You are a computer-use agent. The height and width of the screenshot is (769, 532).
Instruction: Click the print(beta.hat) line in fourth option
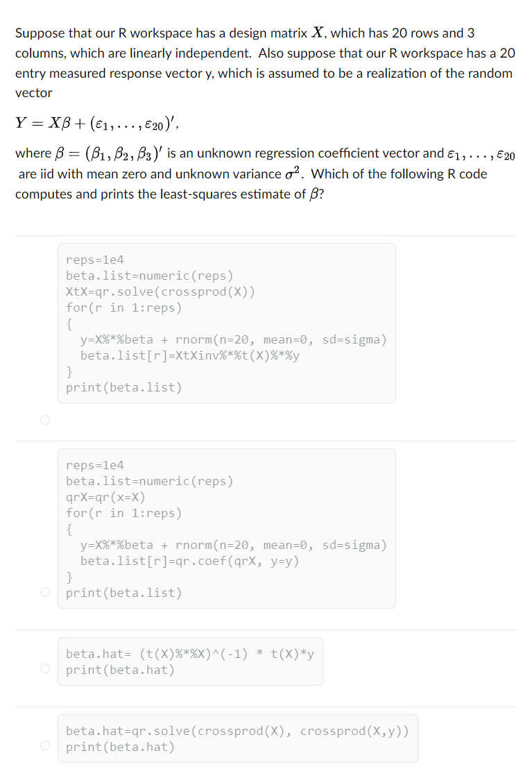click(115, 747)
